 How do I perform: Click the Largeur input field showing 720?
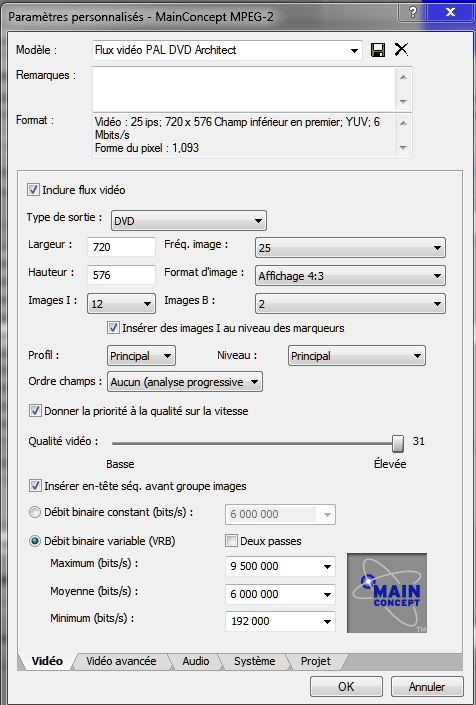click(121, 247)
